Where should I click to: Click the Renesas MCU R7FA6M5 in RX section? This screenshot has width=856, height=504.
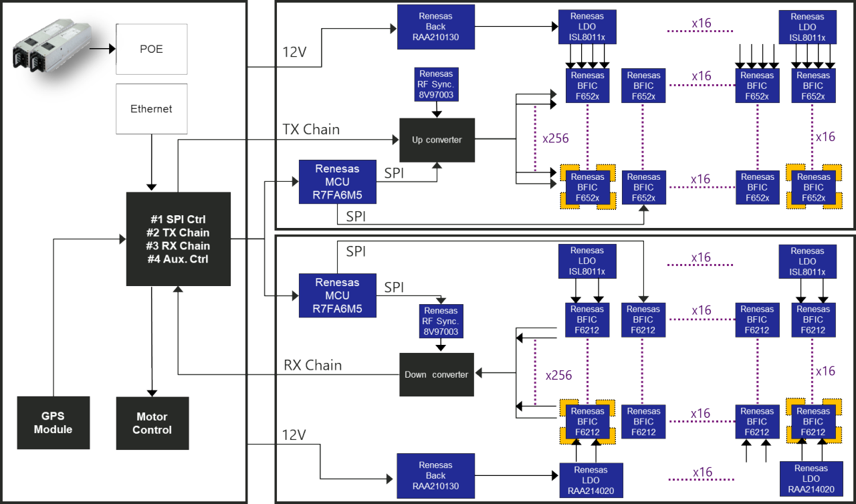(x=337, y=295)
